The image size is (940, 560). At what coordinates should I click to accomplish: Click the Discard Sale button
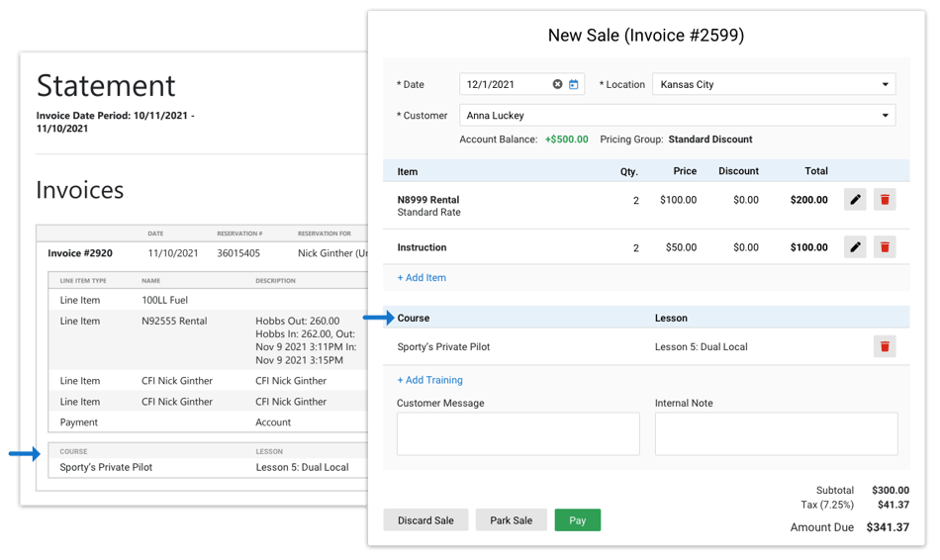point(425,519)
